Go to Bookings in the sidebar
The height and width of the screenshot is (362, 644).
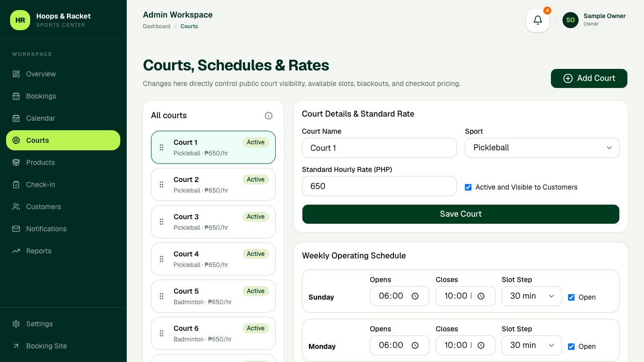[x=63, y=96]
